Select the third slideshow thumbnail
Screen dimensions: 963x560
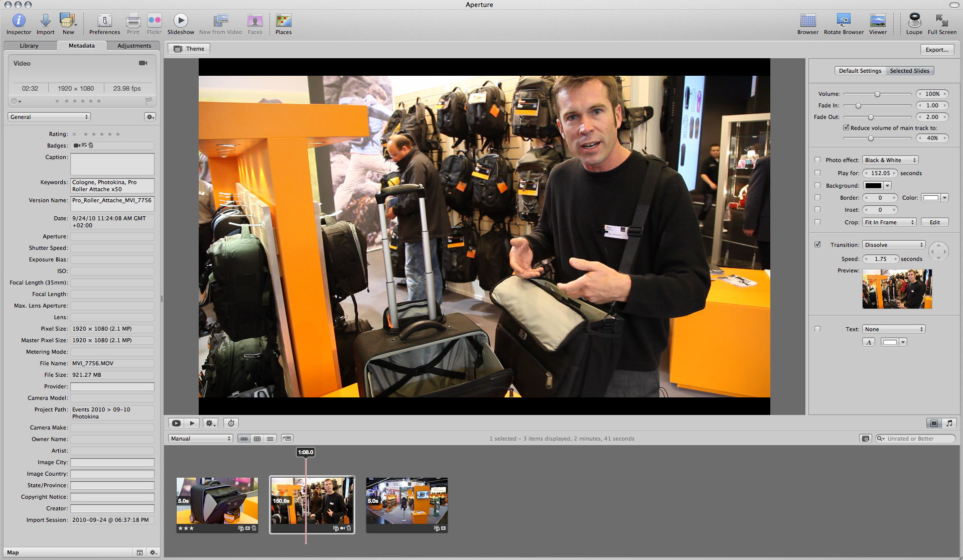pos(406,502)
